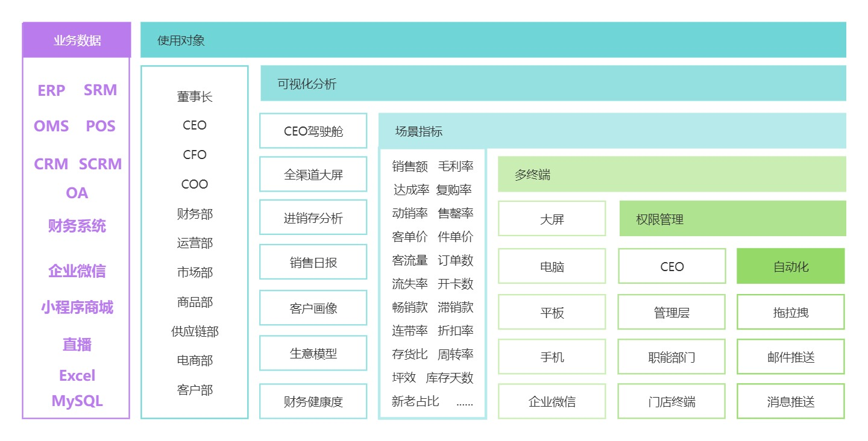Click the 自动化 green box
Image resolution: width=868 pixels, height=441 pixels.
(x=791, y=266)
